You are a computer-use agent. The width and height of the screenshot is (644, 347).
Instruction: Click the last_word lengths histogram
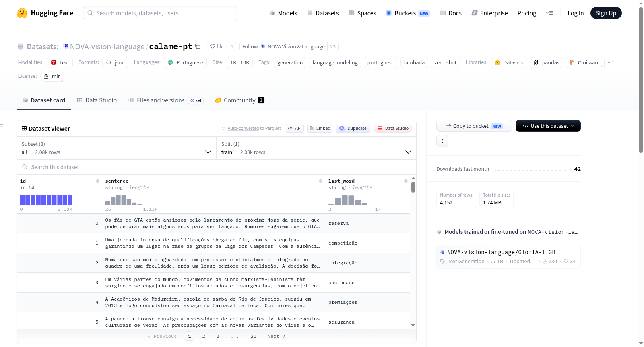[355, 200]
